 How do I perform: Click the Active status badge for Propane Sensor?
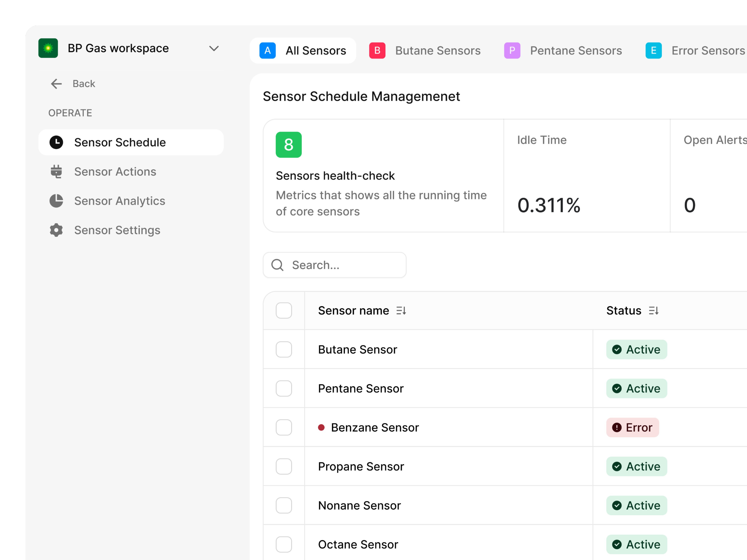pos(637,466)
